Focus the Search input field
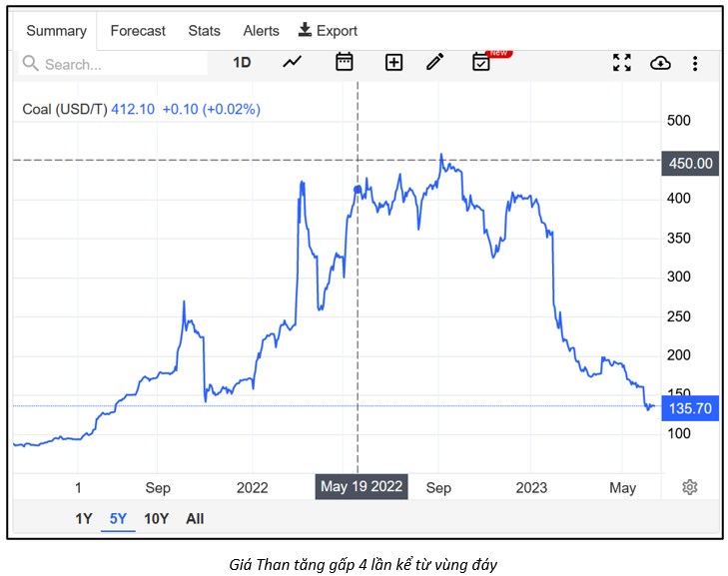Image resolution: width=728 pixels, height=576 pixels. click(x=113, y=64)
